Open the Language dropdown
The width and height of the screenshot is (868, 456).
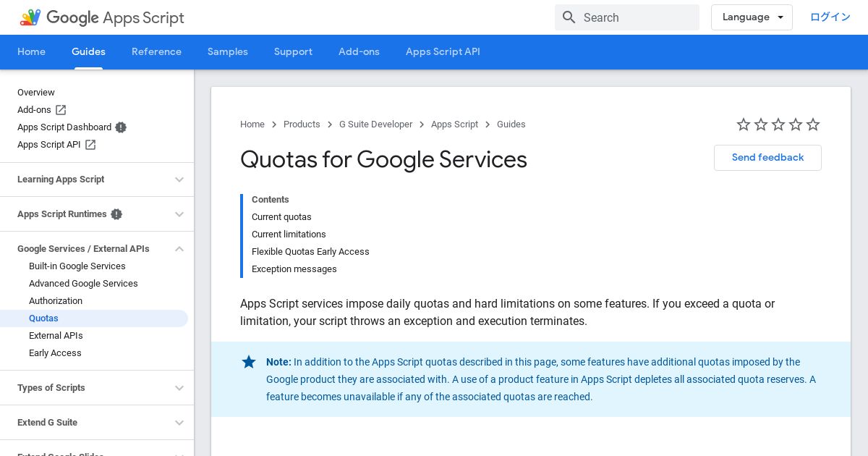(752, 17)
